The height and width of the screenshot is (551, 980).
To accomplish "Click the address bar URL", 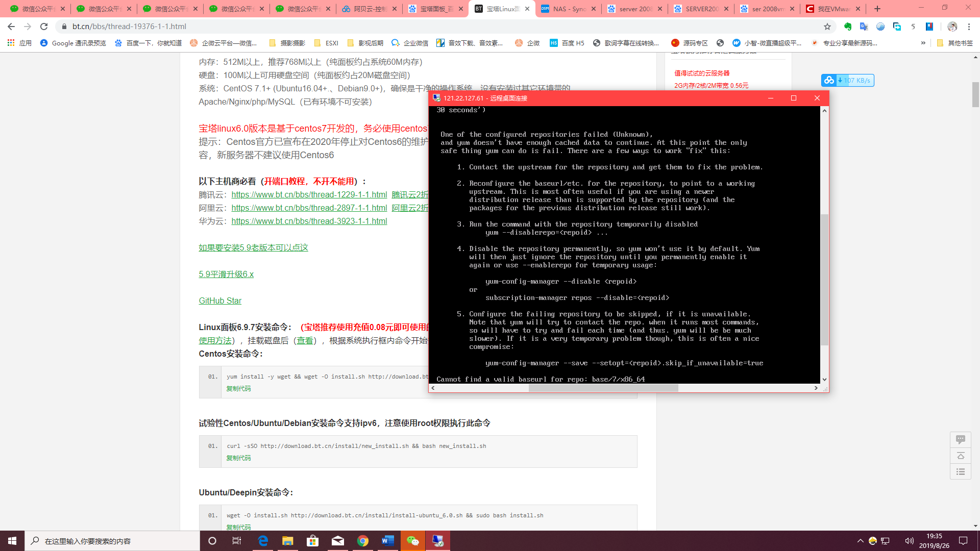I will tap(129, 27).
